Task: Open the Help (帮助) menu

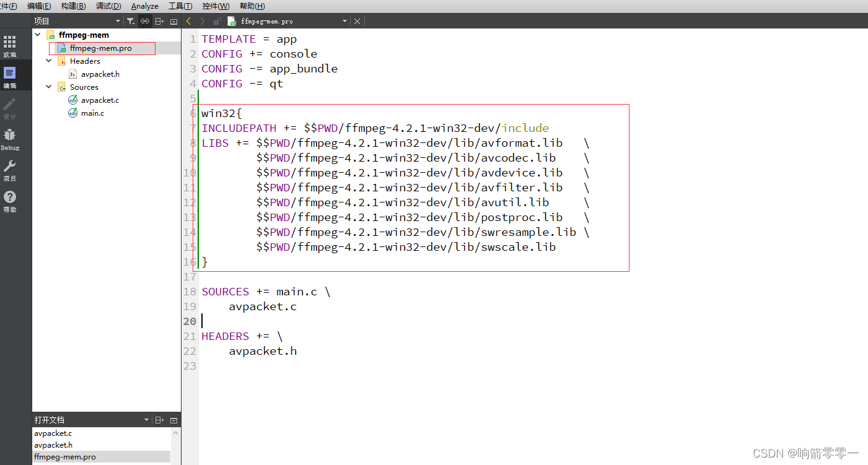Action: click(x=252, y=6)
